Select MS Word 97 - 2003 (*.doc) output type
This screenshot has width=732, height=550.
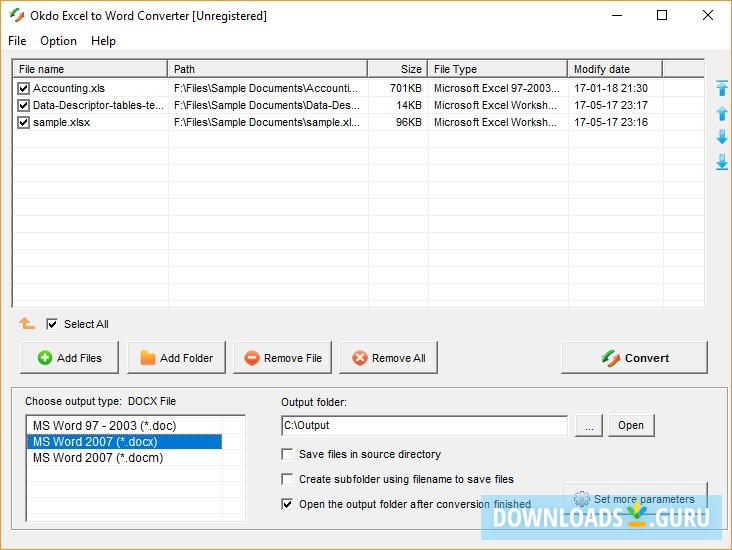tap(124, 426)
